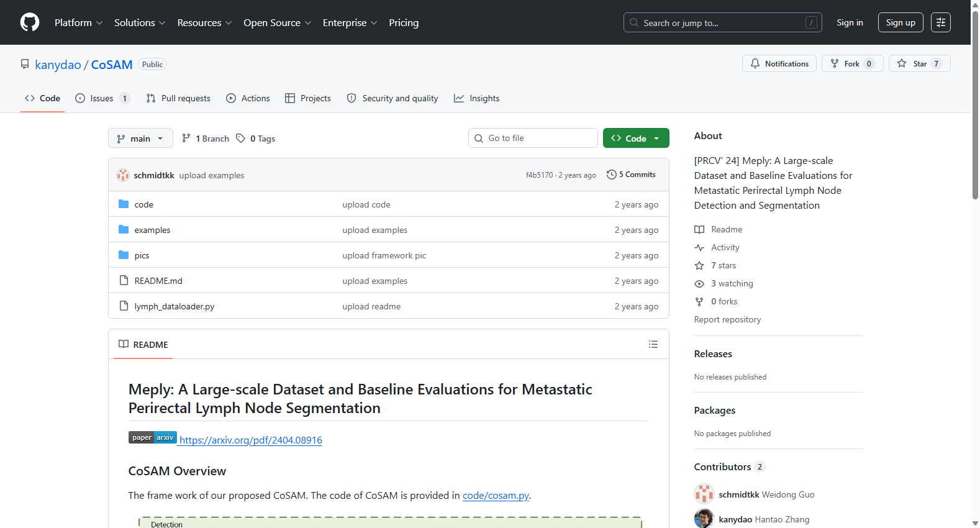Open the code/cosam.py link
Image resolution: width=980 pixels, height=528 pixels.
496,495
